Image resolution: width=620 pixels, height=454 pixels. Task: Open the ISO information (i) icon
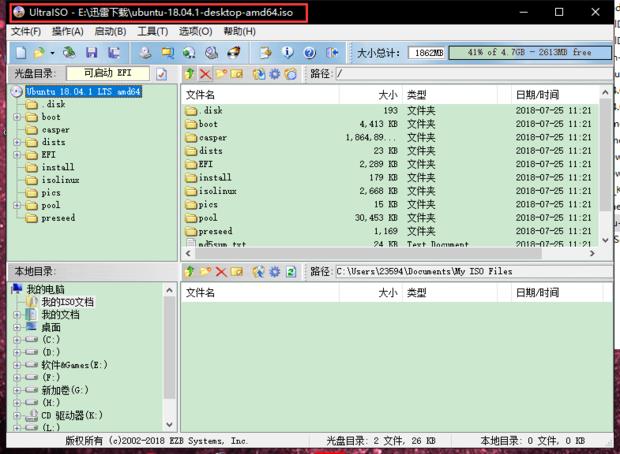[x=287, y=53]
